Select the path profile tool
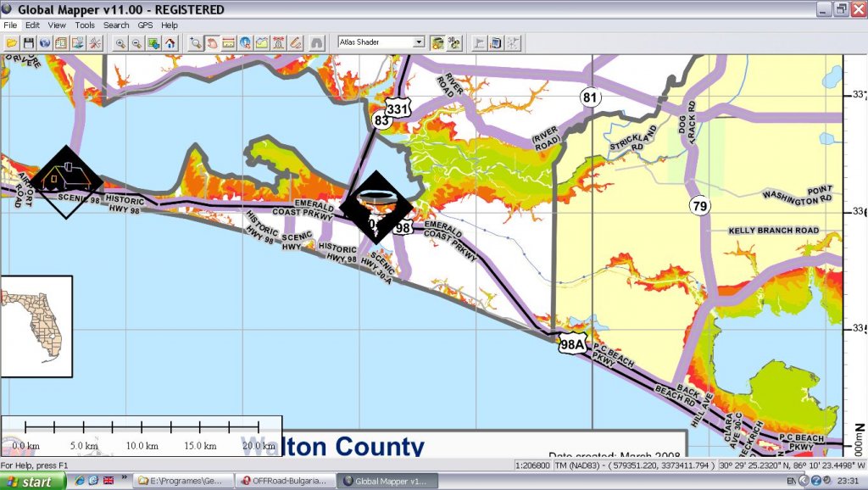868x490 pixels. 262,42
